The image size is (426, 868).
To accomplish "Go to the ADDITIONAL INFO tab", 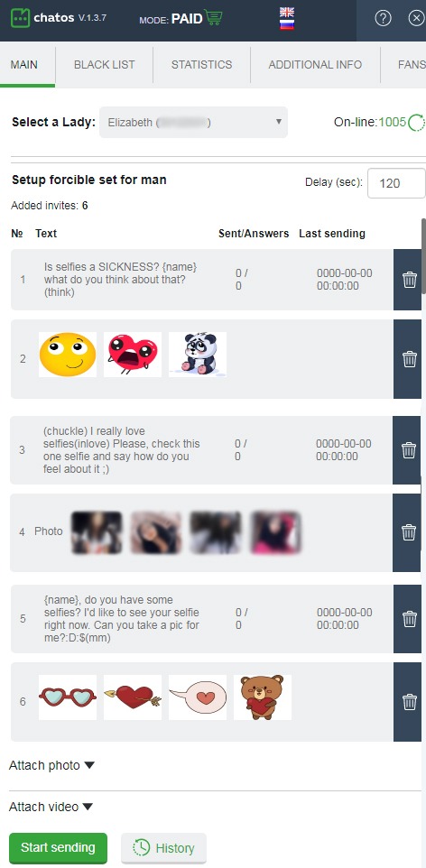I will 315,65.
